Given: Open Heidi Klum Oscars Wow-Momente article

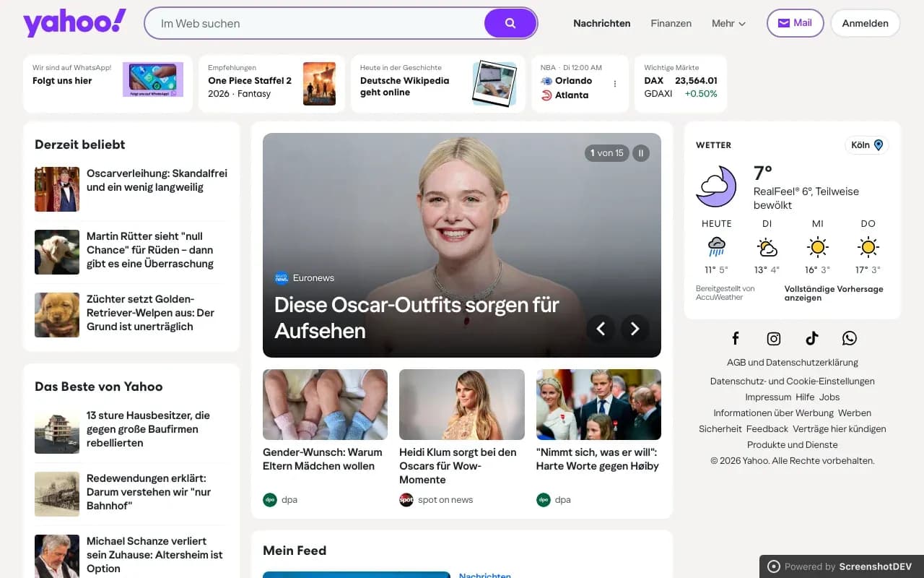Looking at the screenshot, I should pyautogui.click(x=458, y=466).
